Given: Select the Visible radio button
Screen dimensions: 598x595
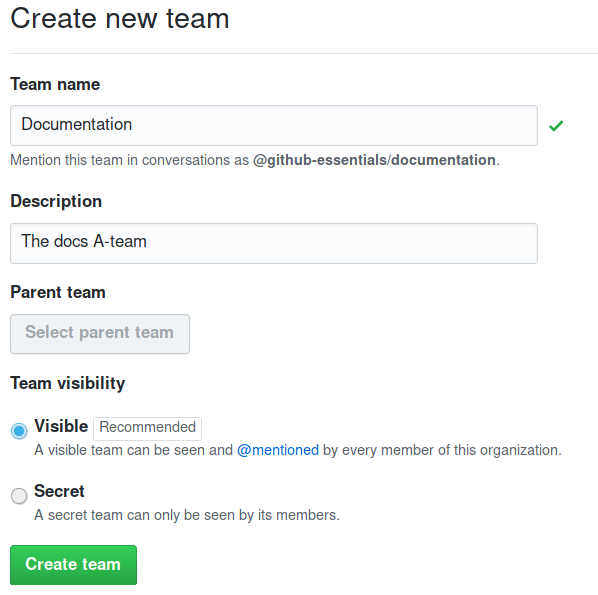Looking at the screenshot, I should point(19,431).
